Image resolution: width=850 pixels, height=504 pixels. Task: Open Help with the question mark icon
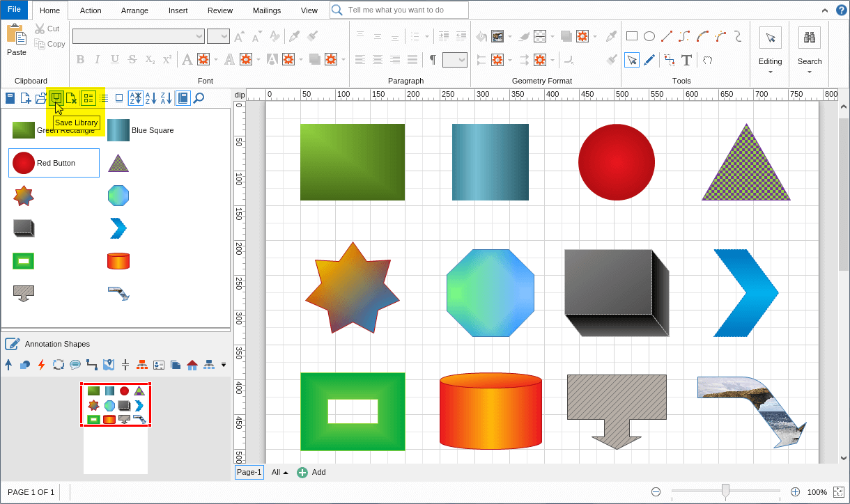[841, 10]
